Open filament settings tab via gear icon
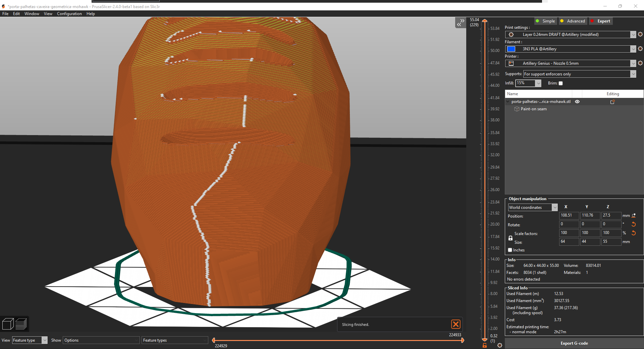 640,49
